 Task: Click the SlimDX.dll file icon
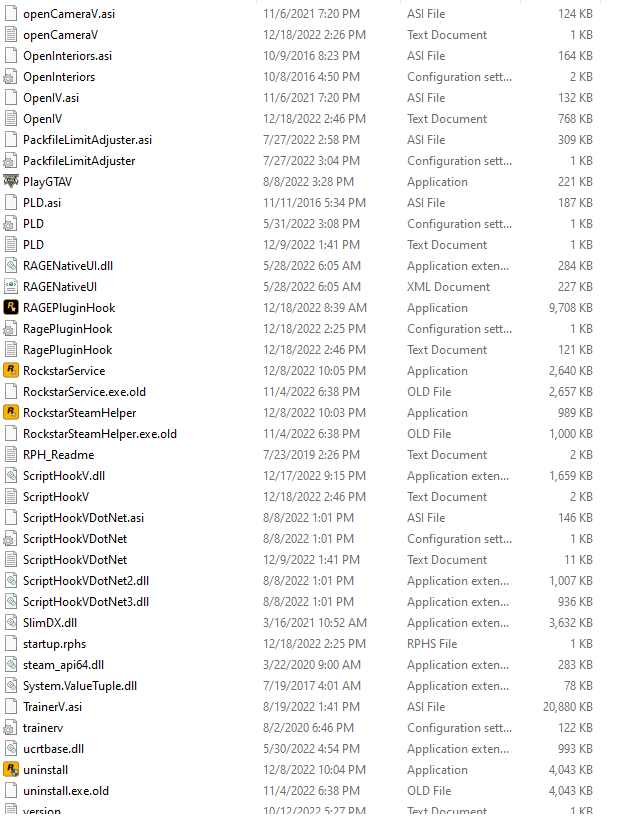[10, 622]
